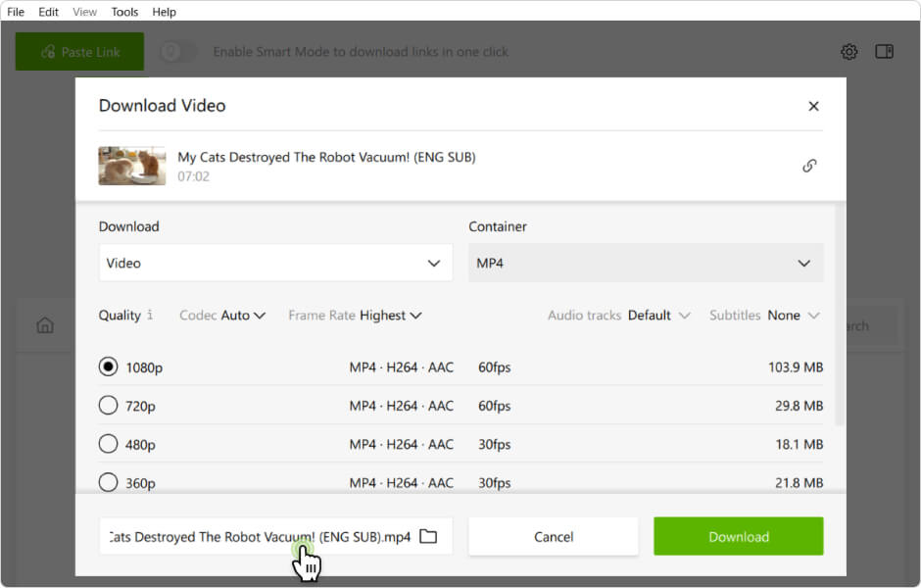Screen dimensions: 921x588
Task: Close the Download Video dialog with X
Action: coord(813,106)
